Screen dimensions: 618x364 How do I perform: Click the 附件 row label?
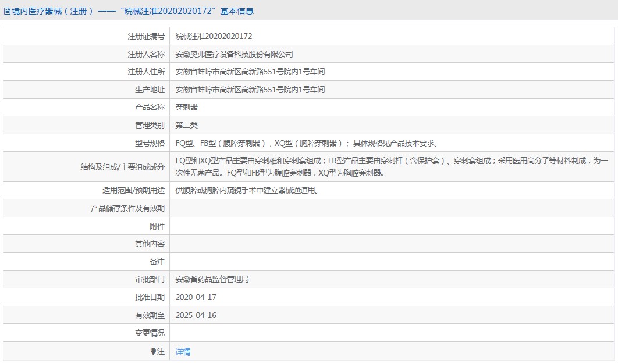[157, 226]
